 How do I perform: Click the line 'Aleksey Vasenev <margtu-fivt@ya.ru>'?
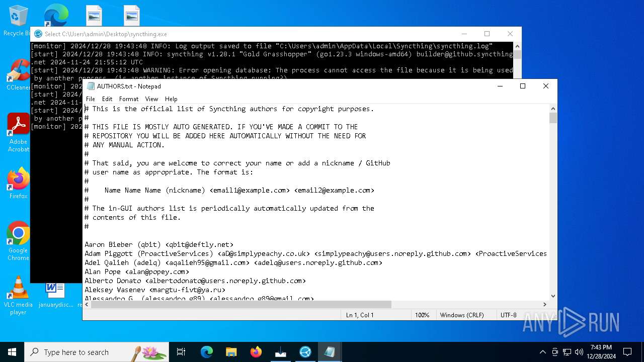pos(155,290)
